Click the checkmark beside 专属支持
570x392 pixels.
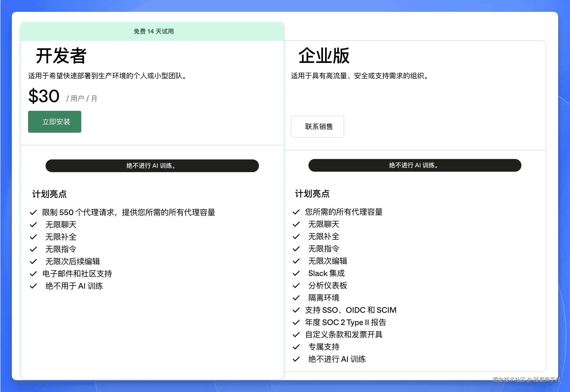tap(296, 347)
